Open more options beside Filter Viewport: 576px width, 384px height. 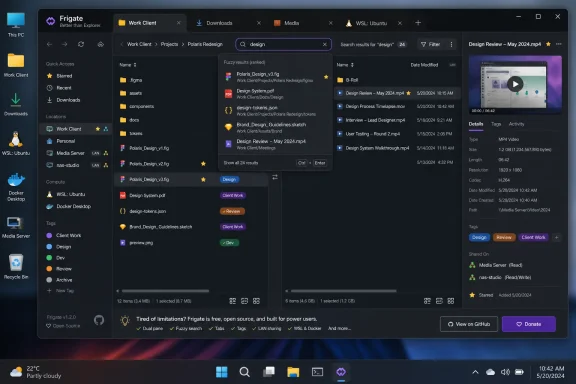(x=451, y=44)
